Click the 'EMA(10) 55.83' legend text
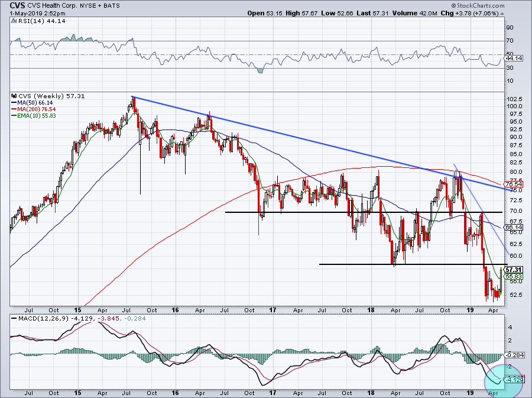 coord(36,116)
